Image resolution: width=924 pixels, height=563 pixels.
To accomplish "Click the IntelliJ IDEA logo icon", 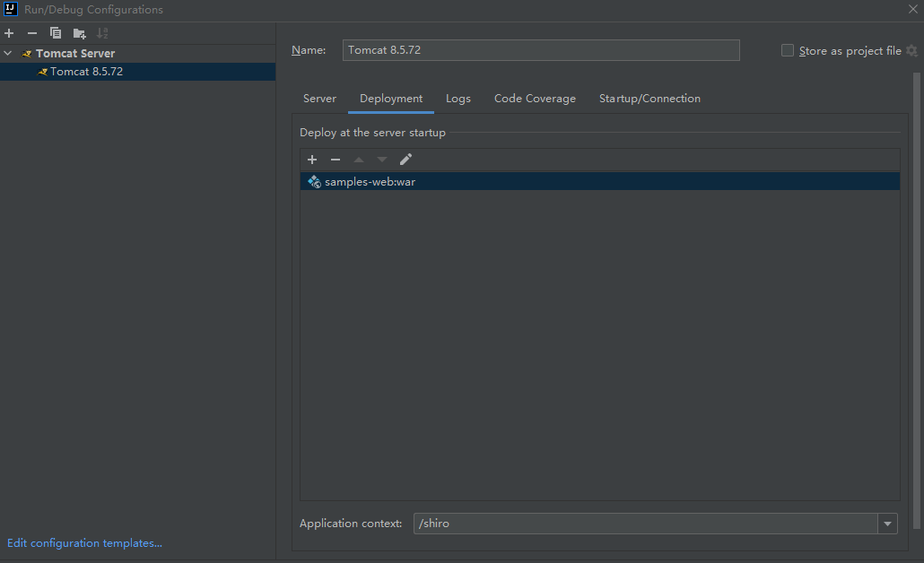I will [x=11, y=9].
